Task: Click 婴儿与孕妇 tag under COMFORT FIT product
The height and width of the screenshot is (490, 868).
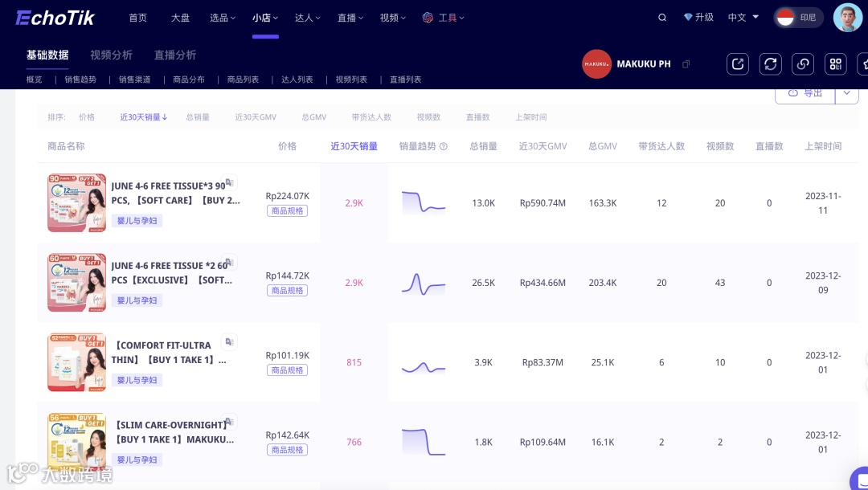Action: click(x=137, y=380)
